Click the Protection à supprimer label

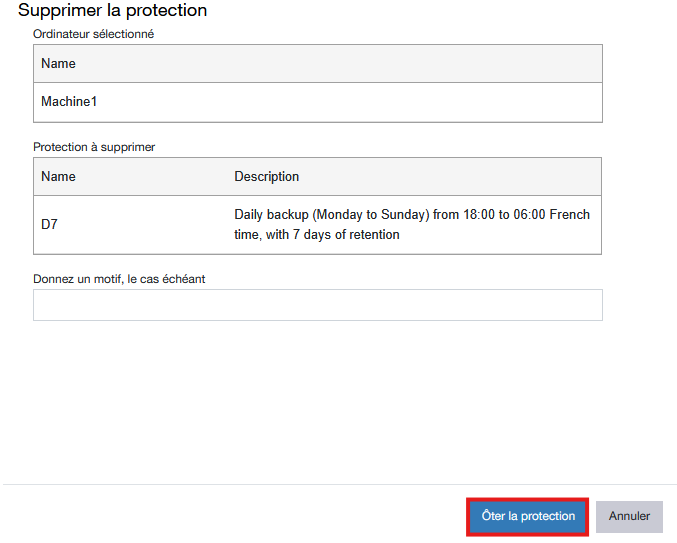(94, 146)
